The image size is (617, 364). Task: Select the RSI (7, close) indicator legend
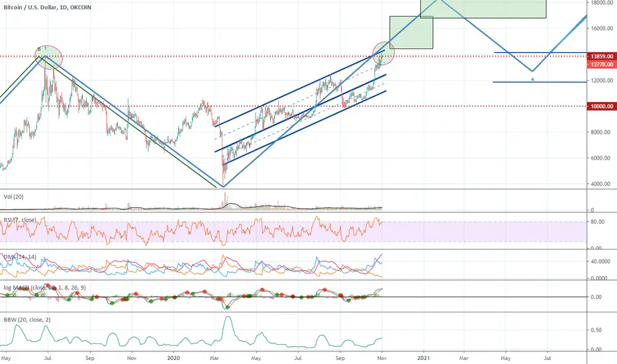tap(20, 220)
